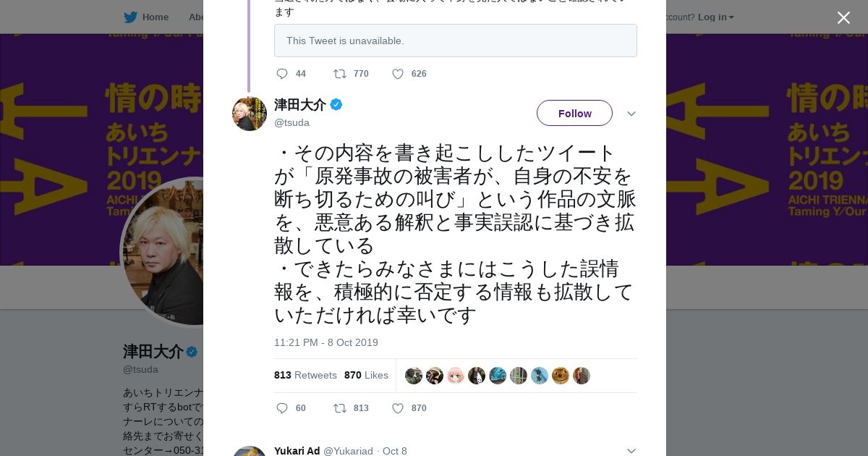Open 津田大介's avatar in tweet header

pyautogui.click(x=250, y=114)
